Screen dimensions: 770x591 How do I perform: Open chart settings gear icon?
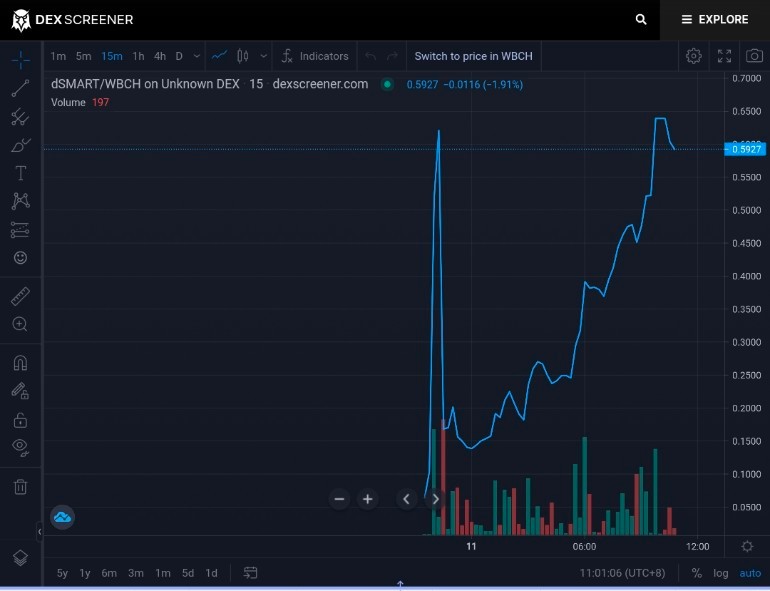(x=693, y=56)
